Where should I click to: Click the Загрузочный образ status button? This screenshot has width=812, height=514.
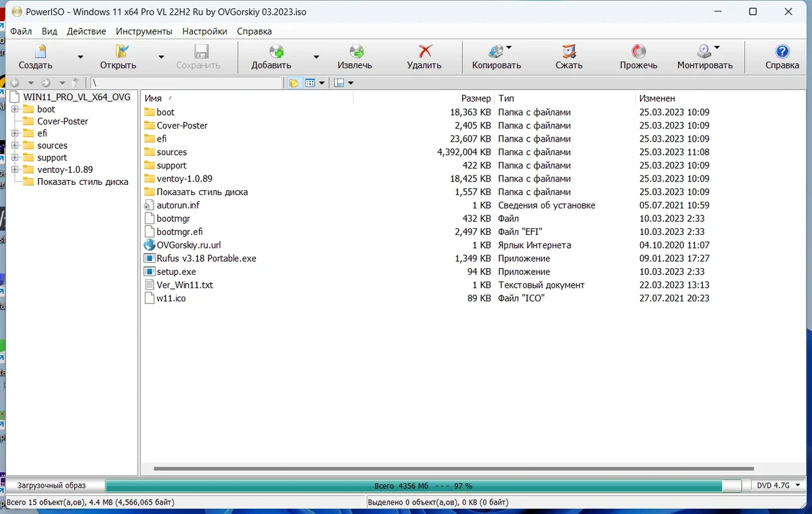pyautogui.click(x=51, y=486)
